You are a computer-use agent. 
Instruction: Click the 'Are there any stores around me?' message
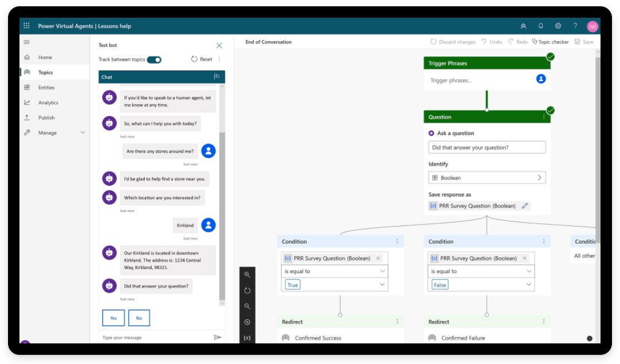160,151
